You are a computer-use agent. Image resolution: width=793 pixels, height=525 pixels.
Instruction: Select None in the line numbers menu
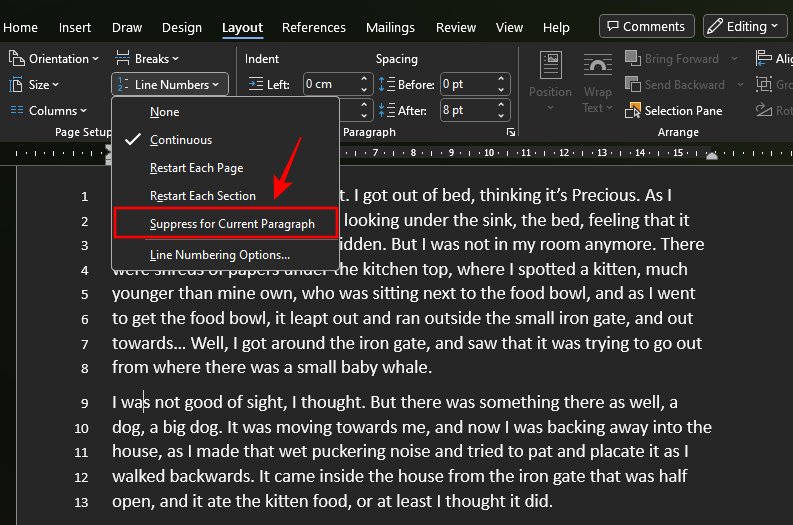pos(226,112)
